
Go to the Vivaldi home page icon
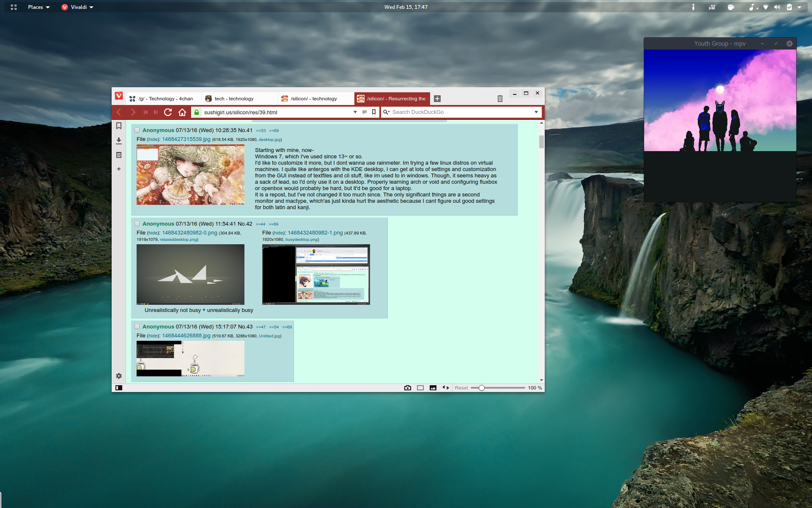(182, 112)
